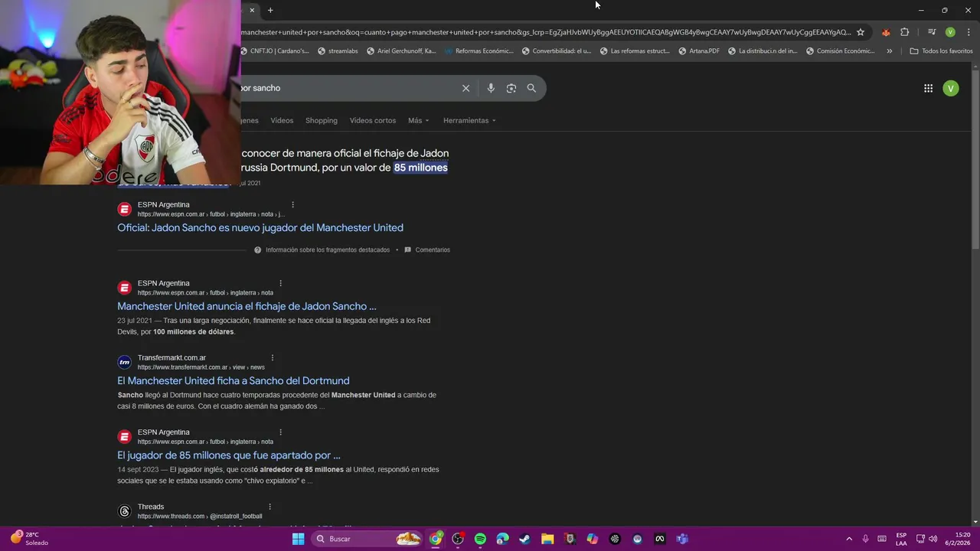
Task: Switch to the Videos cortos tab
Action: [373, 120]
